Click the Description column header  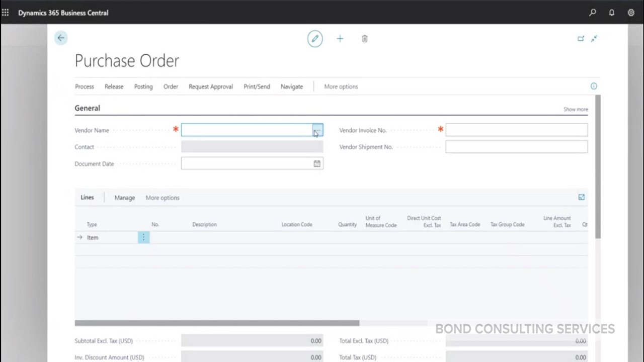[204, 224]
